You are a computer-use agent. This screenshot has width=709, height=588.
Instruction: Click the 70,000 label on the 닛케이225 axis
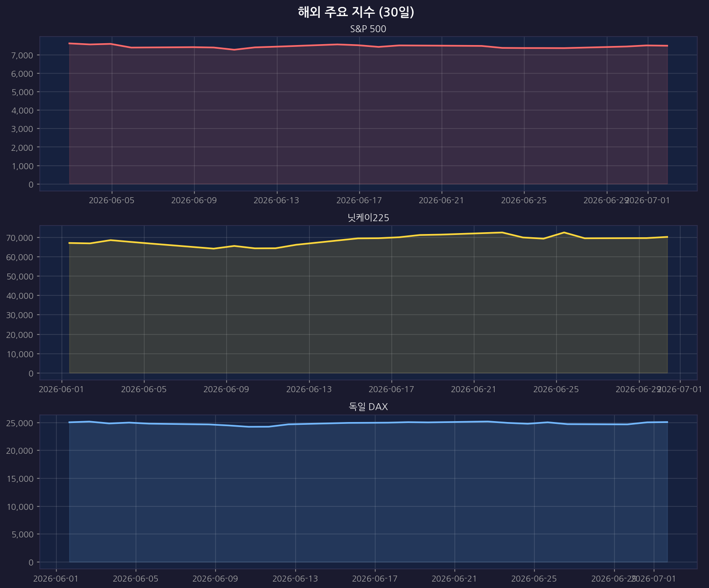click(20, 238)
